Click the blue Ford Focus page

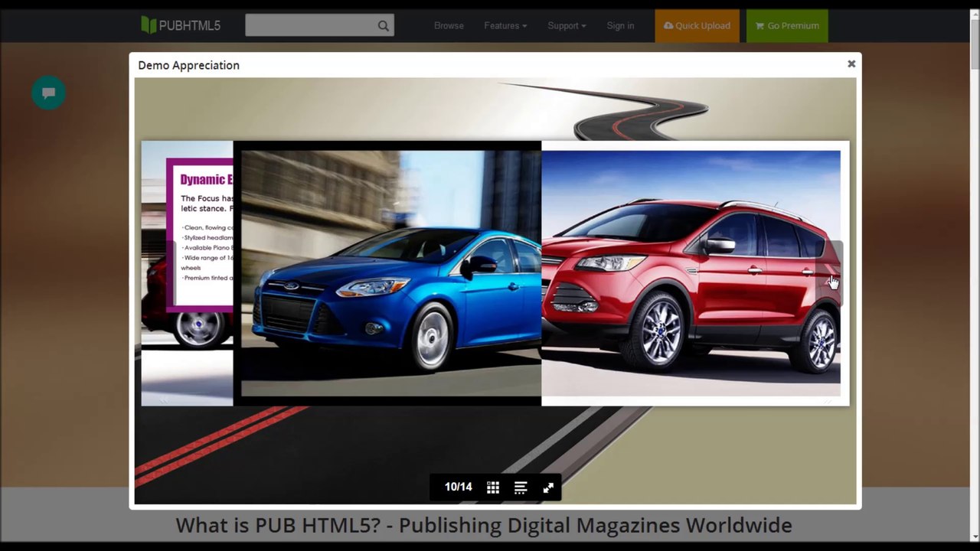point(387,273)
